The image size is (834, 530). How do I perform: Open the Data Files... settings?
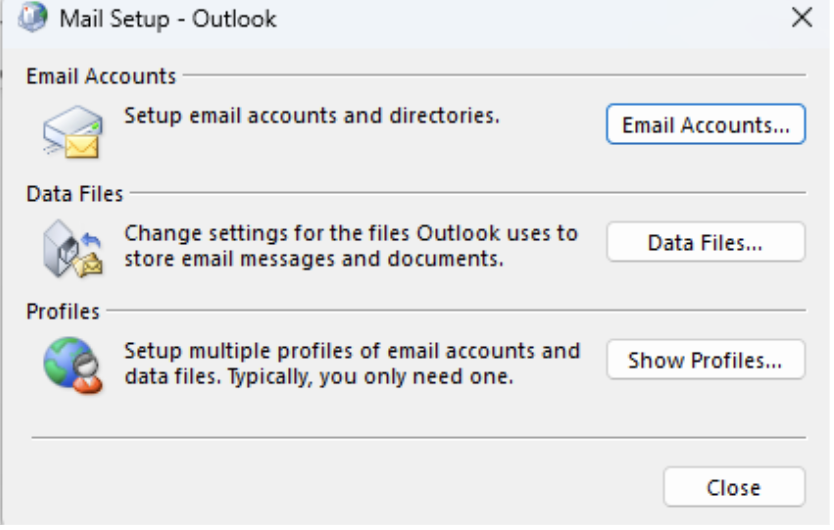point(705,243)
